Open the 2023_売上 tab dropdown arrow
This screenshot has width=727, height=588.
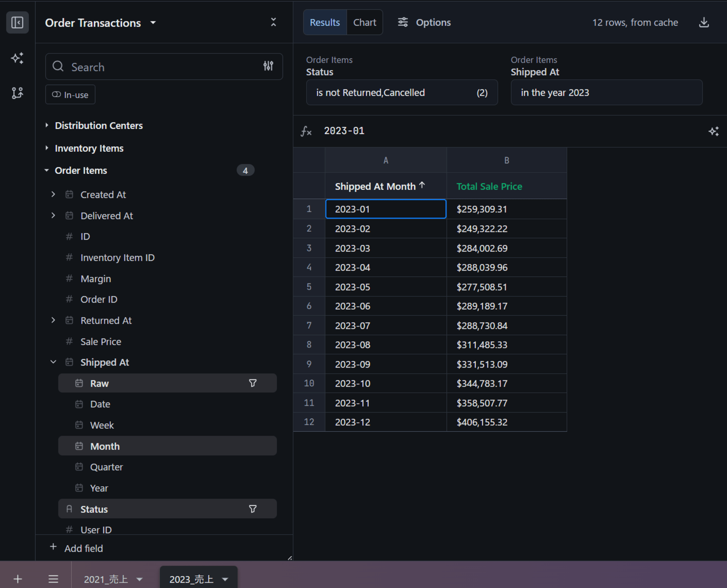[x=225, y=579]
